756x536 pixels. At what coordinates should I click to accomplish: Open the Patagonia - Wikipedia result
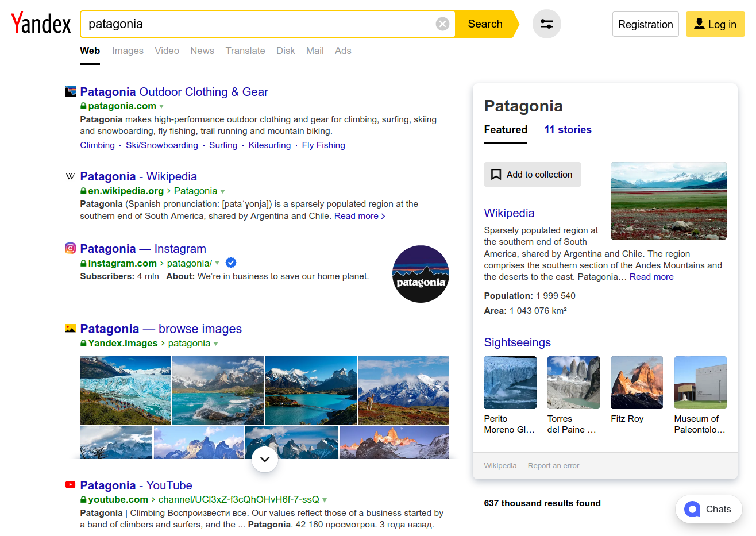click(x=138, y=176)
